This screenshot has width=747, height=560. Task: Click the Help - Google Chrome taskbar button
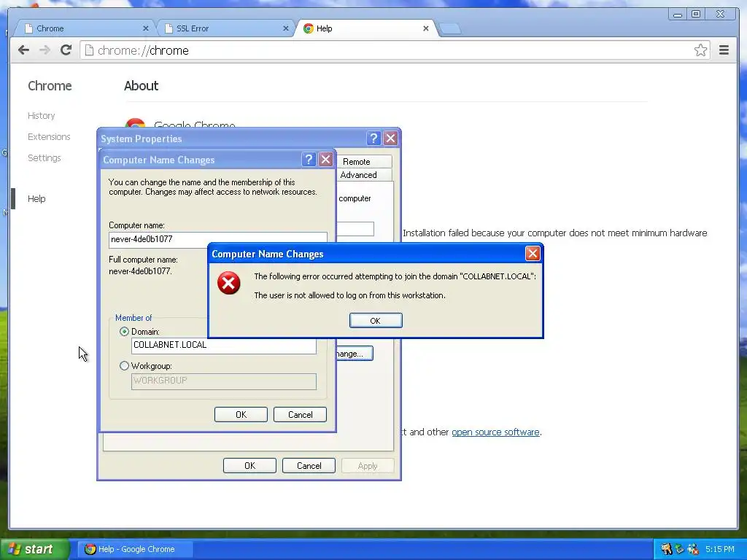click(x=136, y=549)
